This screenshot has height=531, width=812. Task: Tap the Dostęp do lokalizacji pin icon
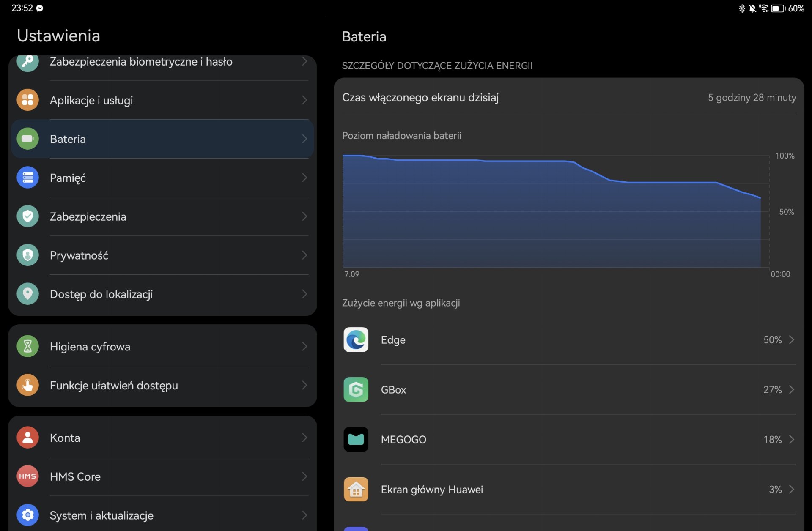[x=27, y=294]
